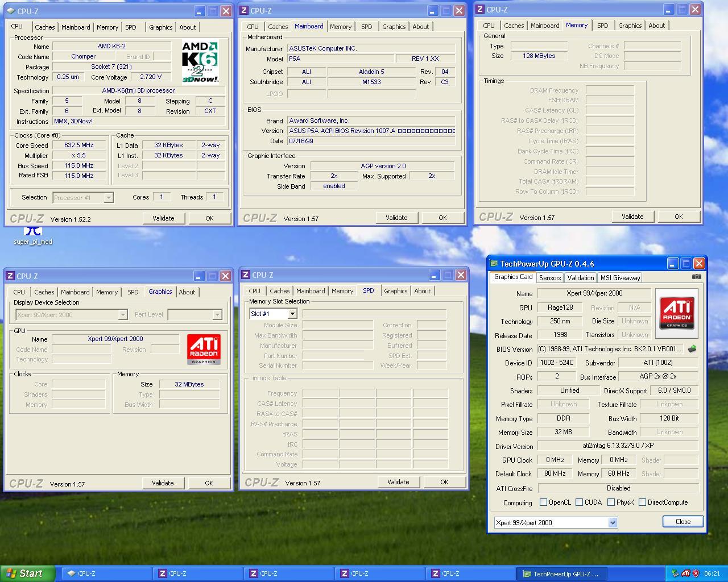Screen dimensions: 728x582
Task: Click OK in the CPU-Z Mainboard window
Action: tap(442, 218)
